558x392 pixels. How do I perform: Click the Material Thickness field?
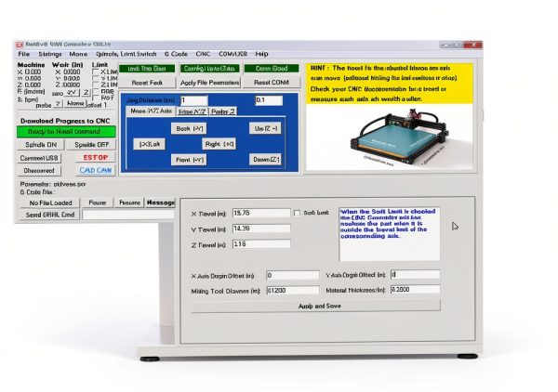pyautogui.click(x=416, y=290)
